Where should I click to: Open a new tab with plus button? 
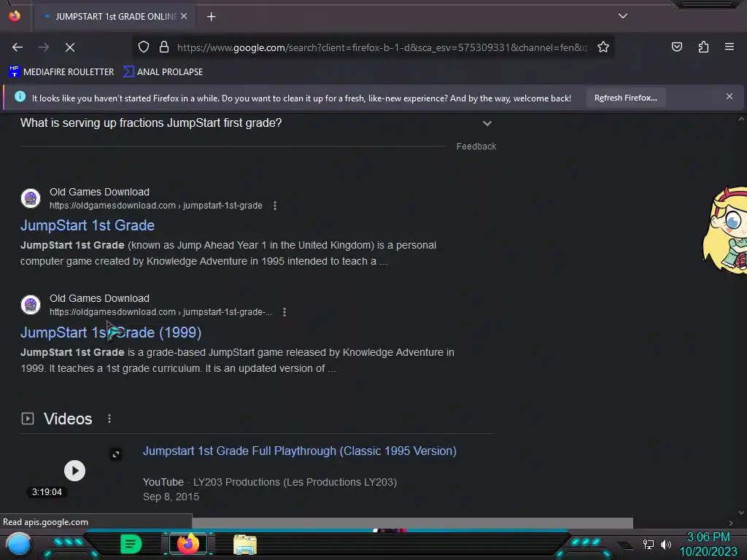[x=211, y=17]
